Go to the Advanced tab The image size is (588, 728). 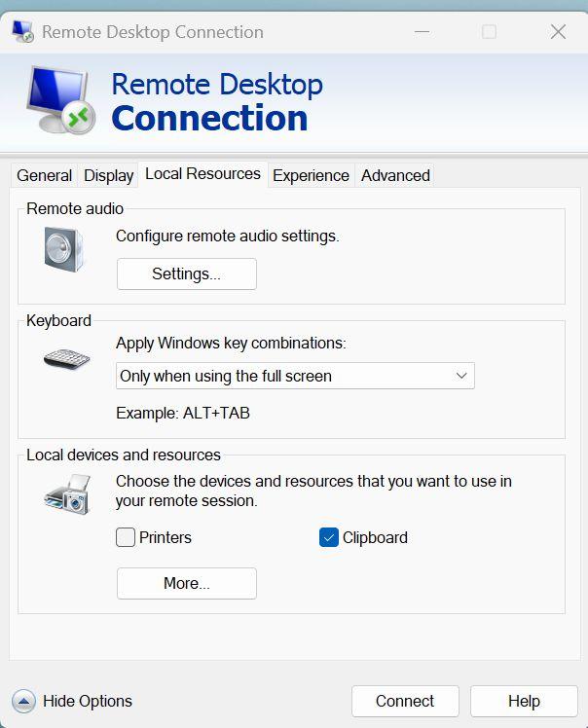point(395,175)
